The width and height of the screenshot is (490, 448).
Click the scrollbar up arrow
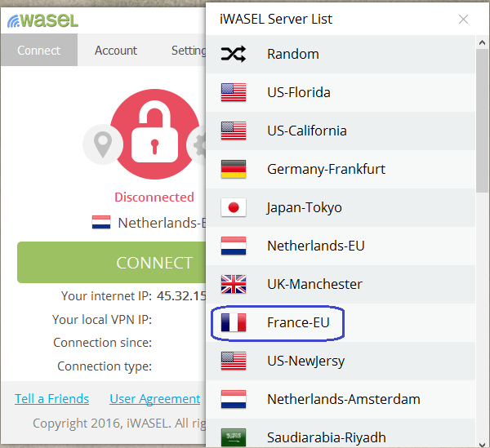tap(482, 42)
